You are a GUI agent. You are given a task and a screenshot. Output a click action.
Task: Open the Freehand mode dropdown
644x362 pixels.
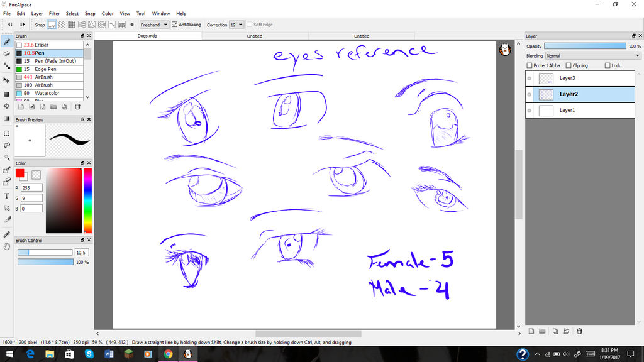154,25
